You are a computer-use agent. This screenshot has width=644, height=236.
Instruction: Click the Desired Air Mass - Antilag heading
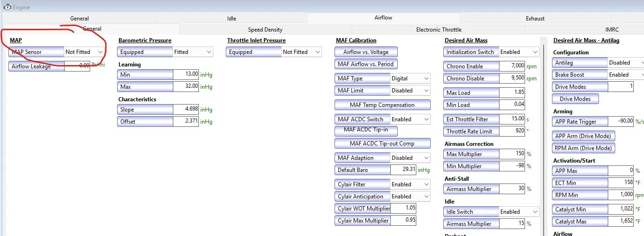coord(586,40)
